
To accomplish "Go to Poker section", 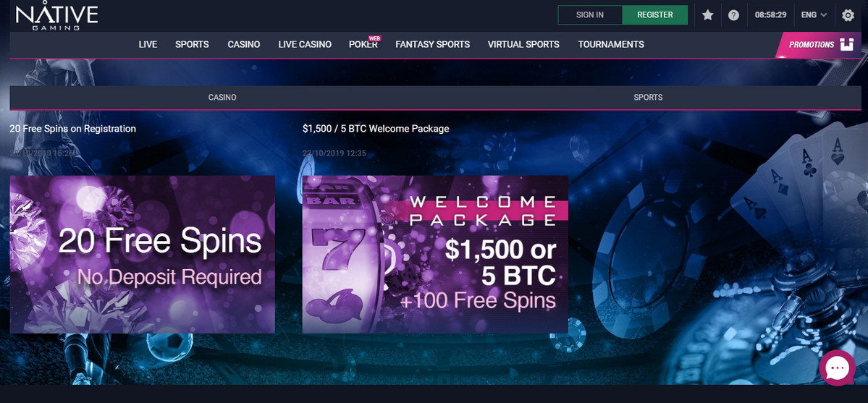I will (363, 44).
